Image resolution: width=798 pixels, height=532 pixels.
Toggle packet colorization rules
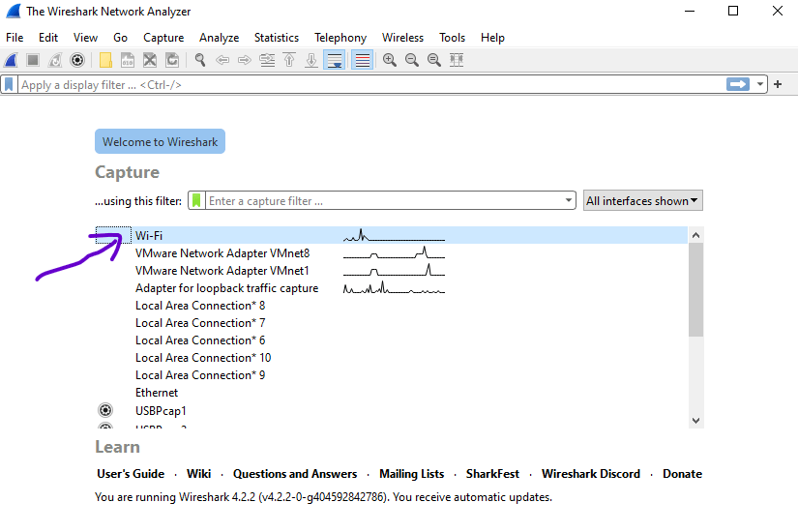(x=363, y=60)
